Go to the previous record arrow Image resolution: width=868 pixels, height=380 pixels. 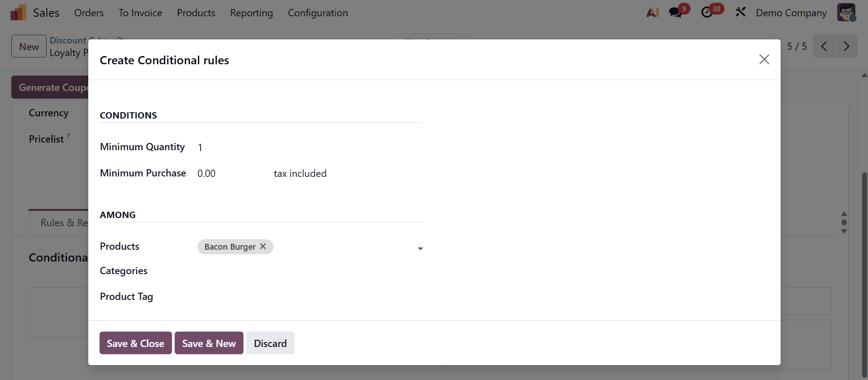[824, 46]
